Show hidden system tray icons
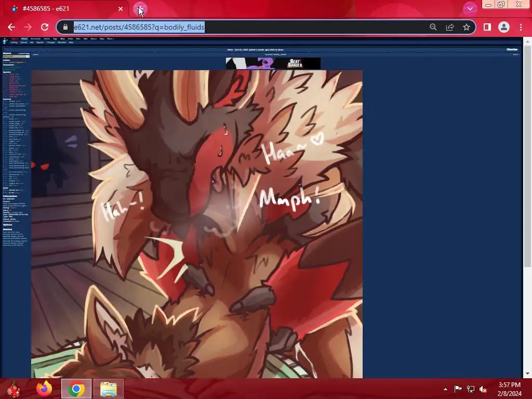 [445, 389]
